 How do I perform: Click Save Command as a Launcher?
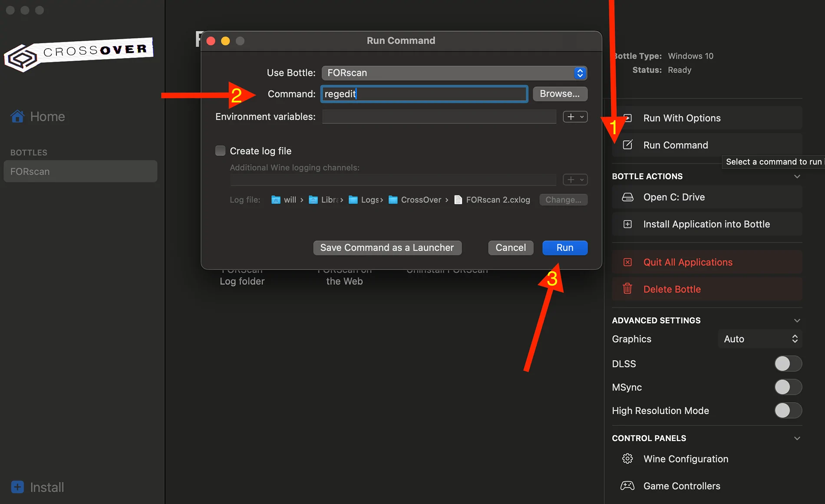[x=387, y=248]
